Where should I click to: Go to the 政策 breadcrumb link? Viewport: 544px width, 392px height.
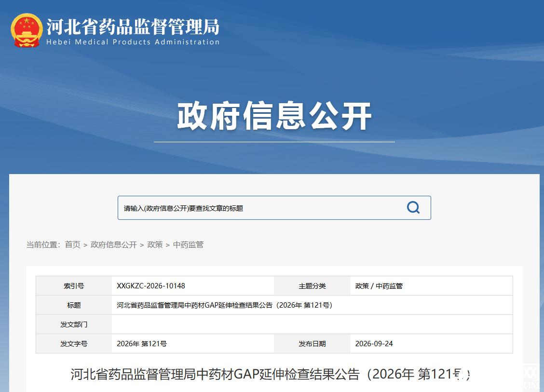(155, 244)
